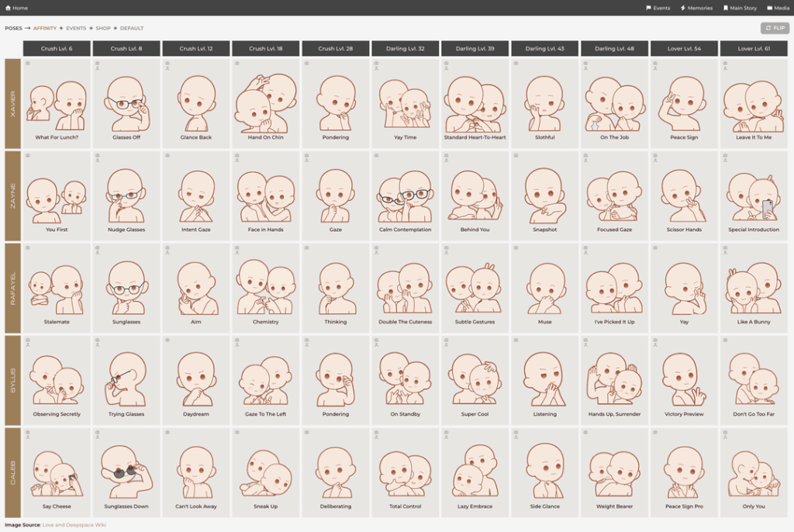Open the Calm Contemplation pose

point(405,195)
